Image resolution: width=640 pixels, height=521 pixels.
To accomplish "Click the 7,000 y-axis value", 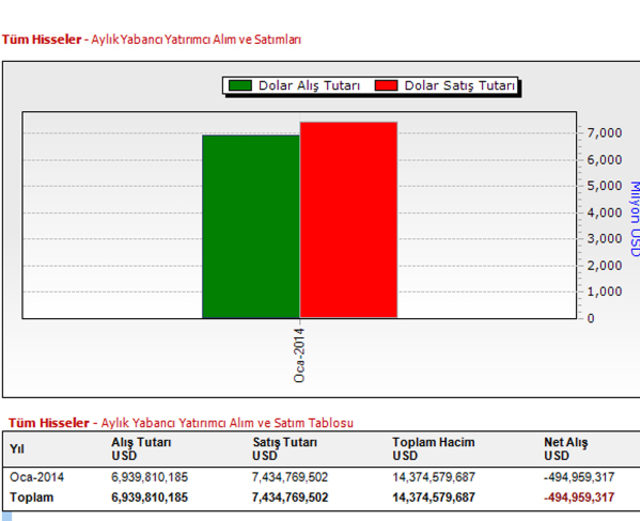I will click(x=604, y=133).
